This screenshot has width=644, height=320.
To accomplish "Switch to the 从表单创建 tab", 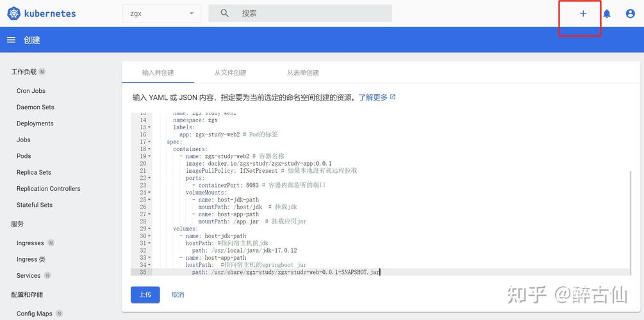I will pos(302,72).
